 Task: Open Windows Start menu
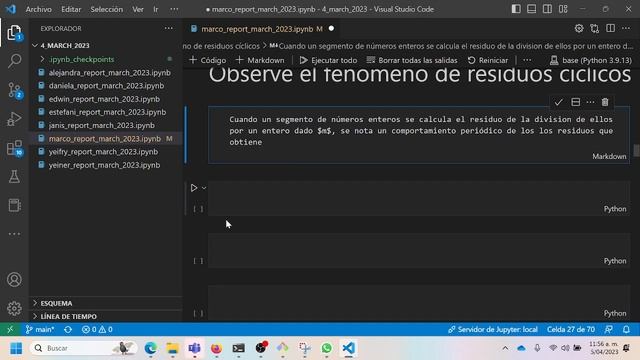point(16,348)
